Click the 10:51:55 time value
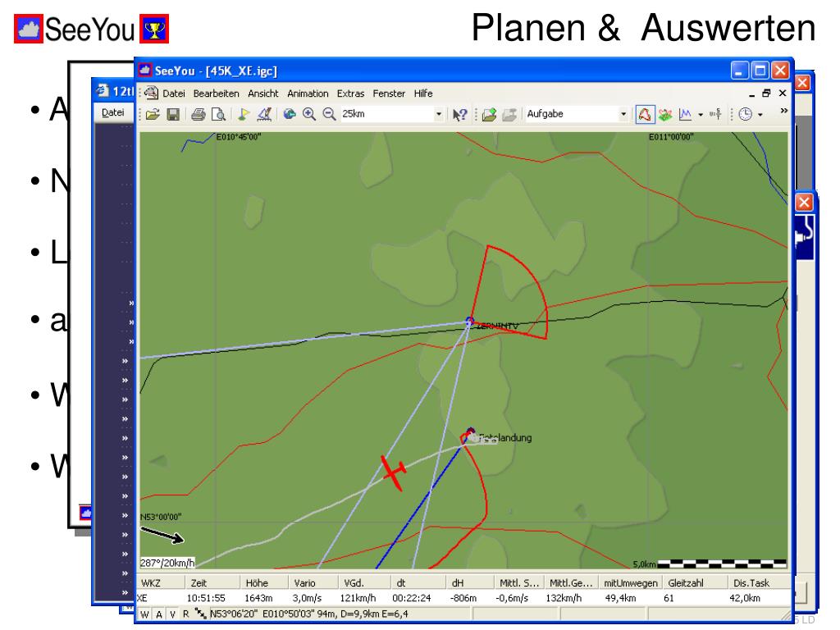 pos(206,598)
